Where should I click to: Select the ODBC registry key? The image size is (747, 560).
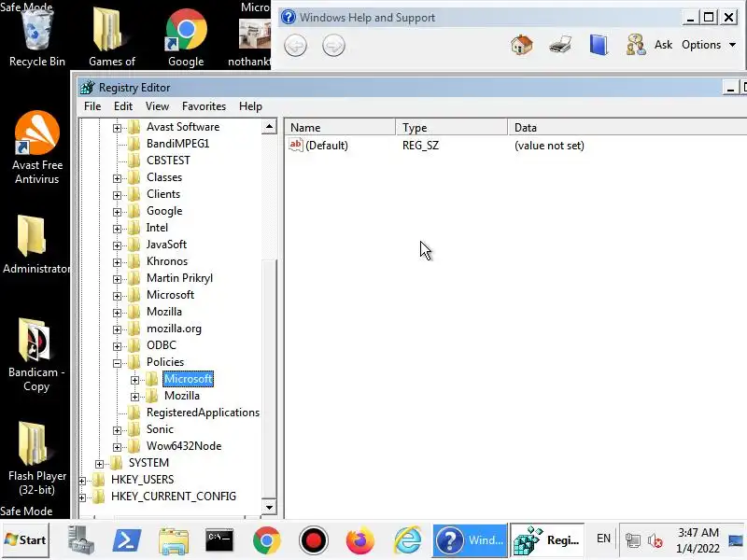[x=161, y=345]
